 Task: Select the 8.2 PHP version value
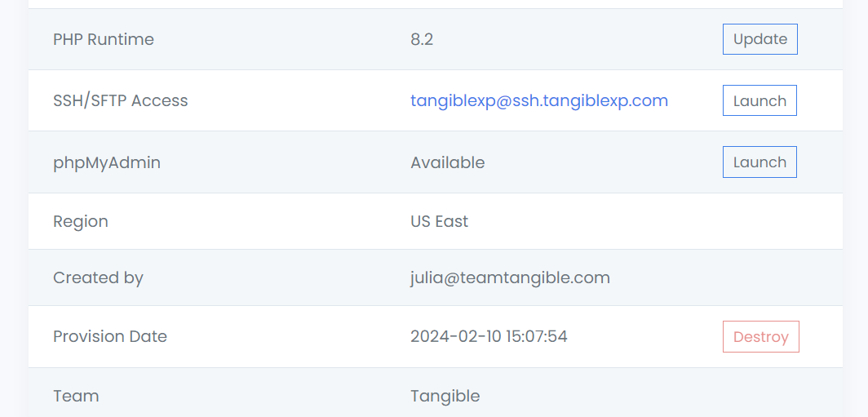[422, 39]
